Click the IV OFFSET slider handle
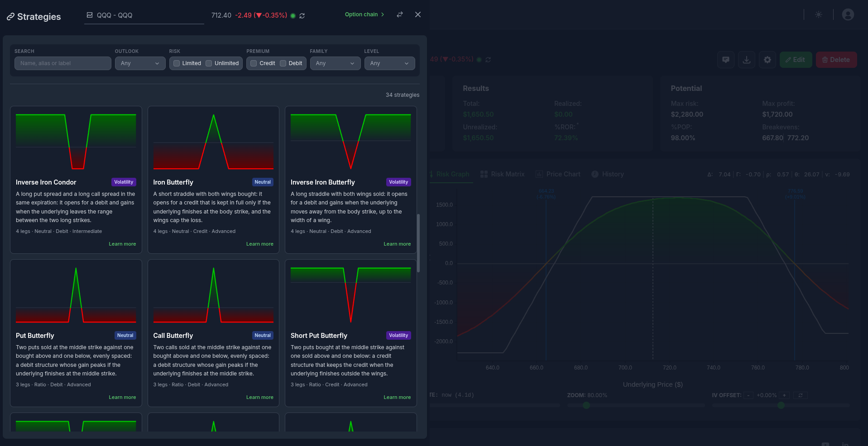Image resolution: width=868 pixels, height=446 pixels. click(781, 405)
